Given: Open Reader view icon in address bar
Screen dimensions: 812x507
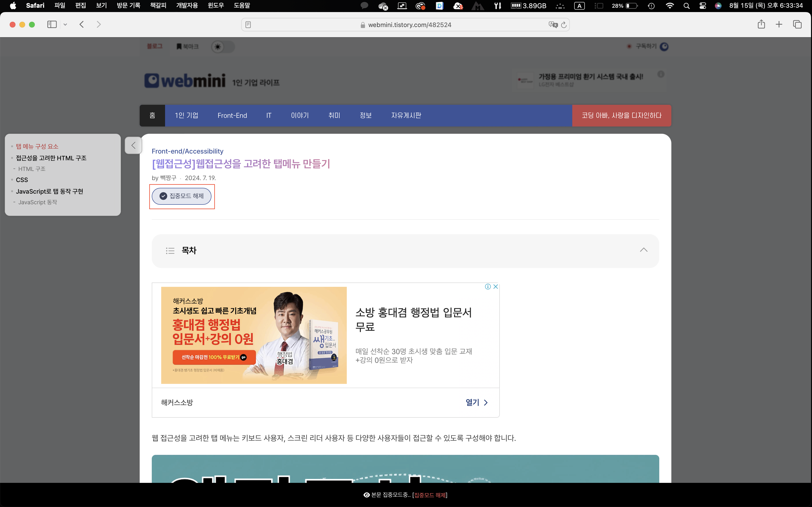Looking at the screenshot, I should pyautogui.click(x=248, y=25).
